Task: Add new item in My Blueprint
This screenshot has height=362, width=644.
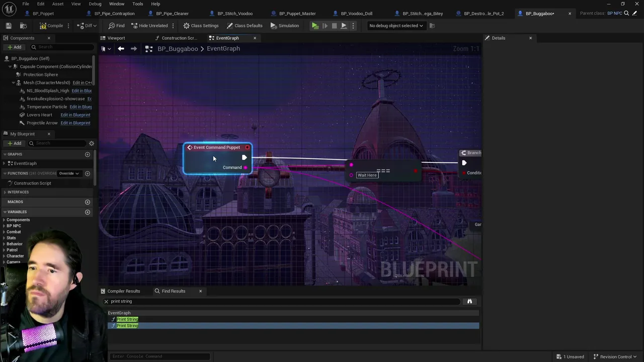Action: [x=14, y=143]
